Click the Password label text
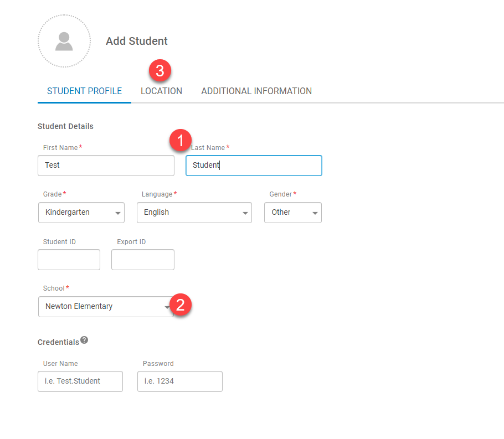Screen dimensions: 504x439 click(x=158, y=364)
